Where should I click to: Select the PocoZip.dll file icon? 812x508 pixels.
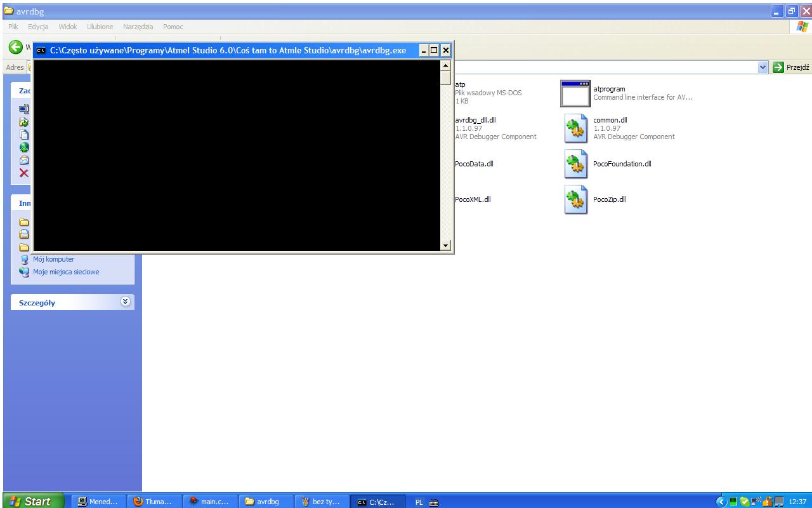coord(575,199)
